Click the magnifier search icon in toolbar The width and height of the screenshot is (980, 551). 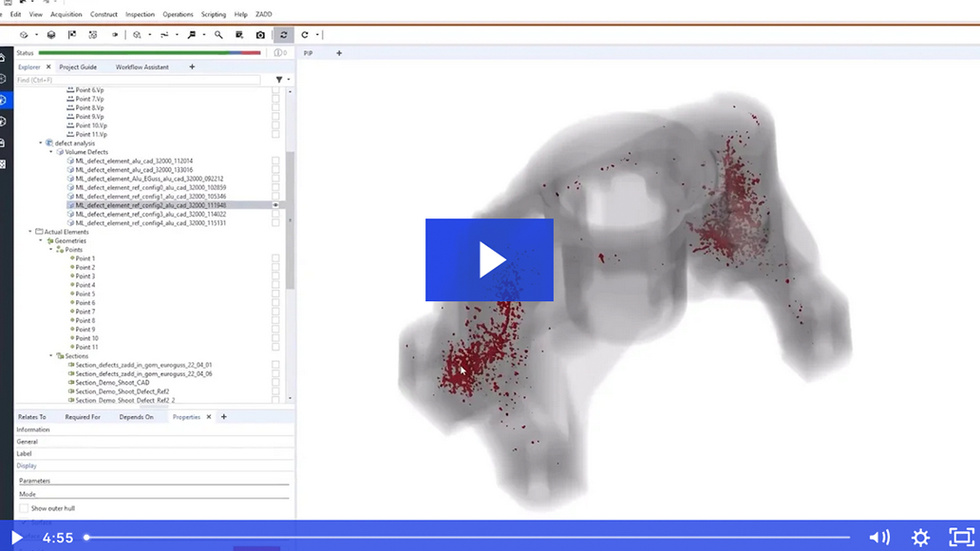pyautogui.click(x=218, y=35)
